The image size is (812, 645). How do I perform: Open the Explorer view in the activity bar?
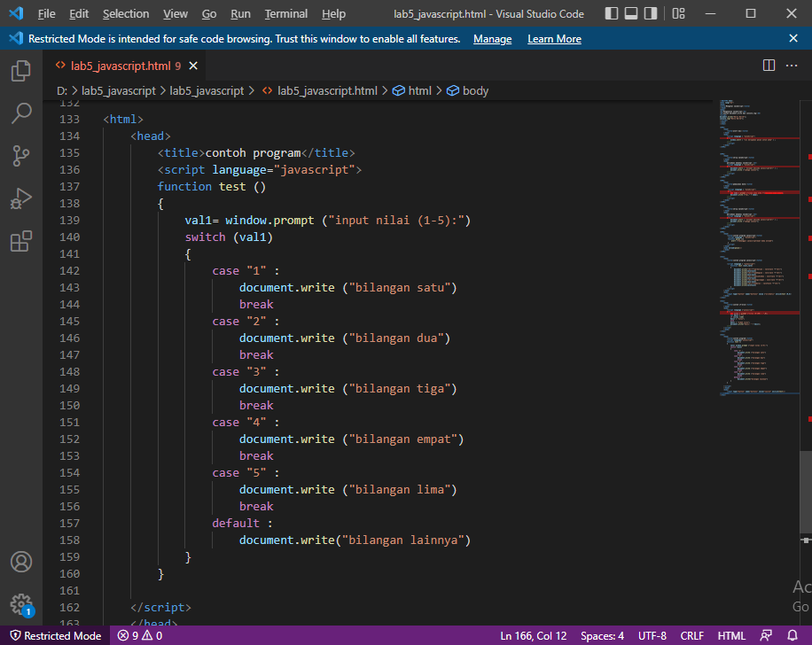pyautogui.click(x=21, y=71)
